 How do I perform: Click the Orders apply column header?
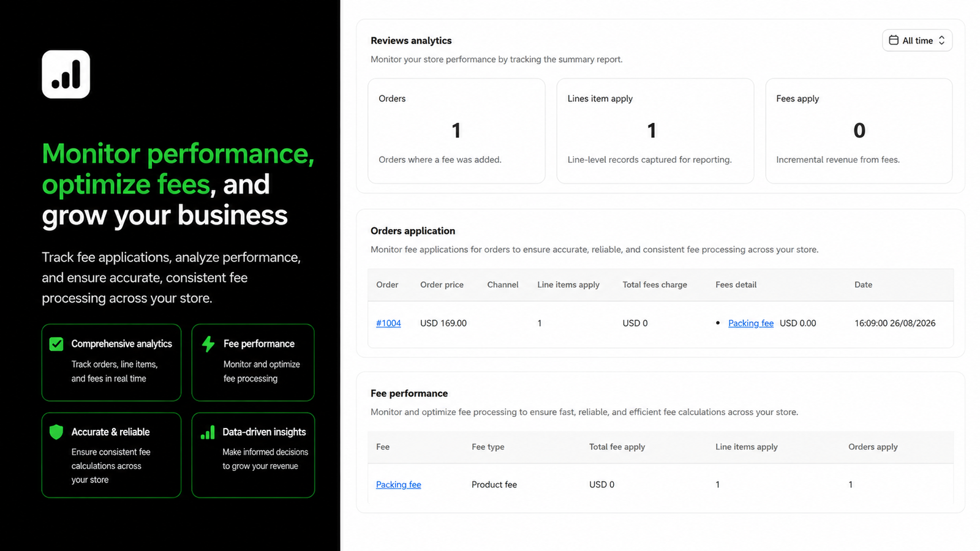(873, 447)
